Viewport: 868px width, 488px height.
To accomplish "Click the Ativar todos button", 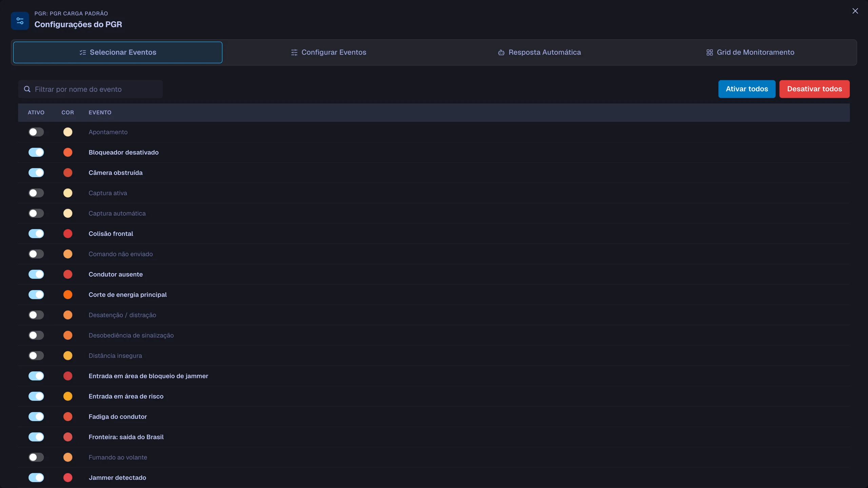I will pyautogui.click(x=747, y=89).
